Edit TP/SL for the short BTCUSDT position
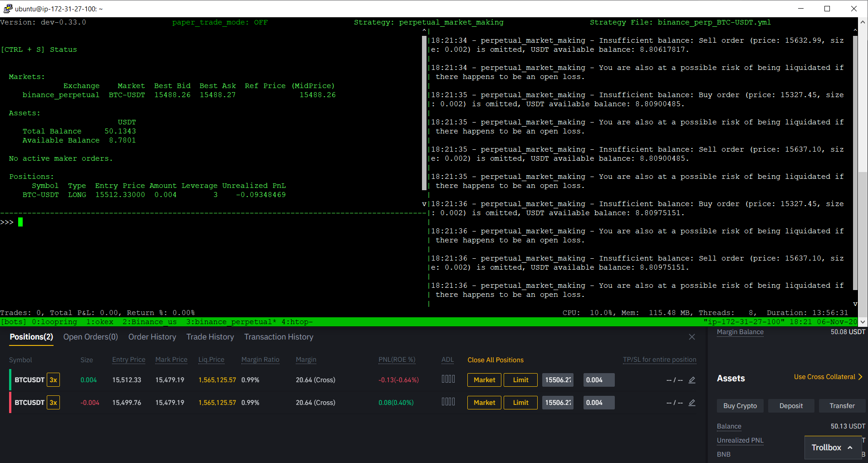This screenshot has height=463, width=868. [x=691, y=403]
